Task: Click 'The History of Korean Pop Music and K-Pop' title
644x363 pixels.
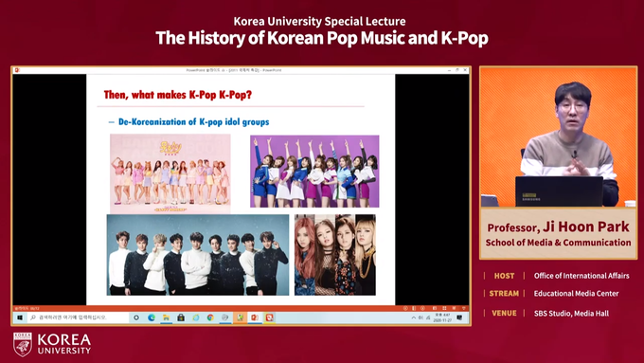Action: tap(322, 38)
